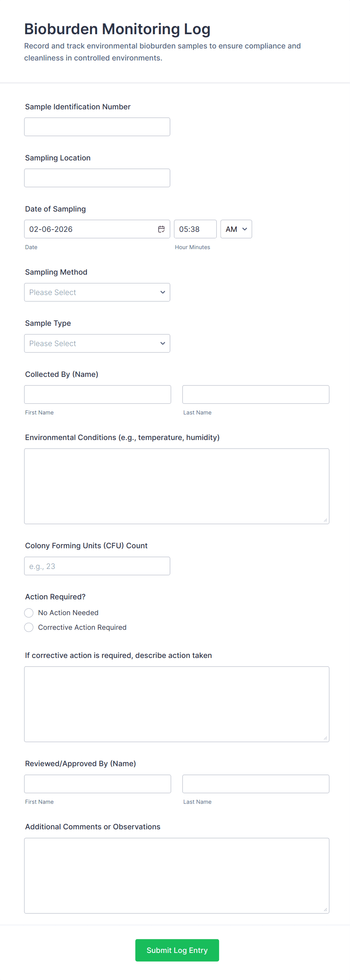This screenshot has height=980, width=350.
Task: Select the No Action Needed option
Action: point(29,612)
